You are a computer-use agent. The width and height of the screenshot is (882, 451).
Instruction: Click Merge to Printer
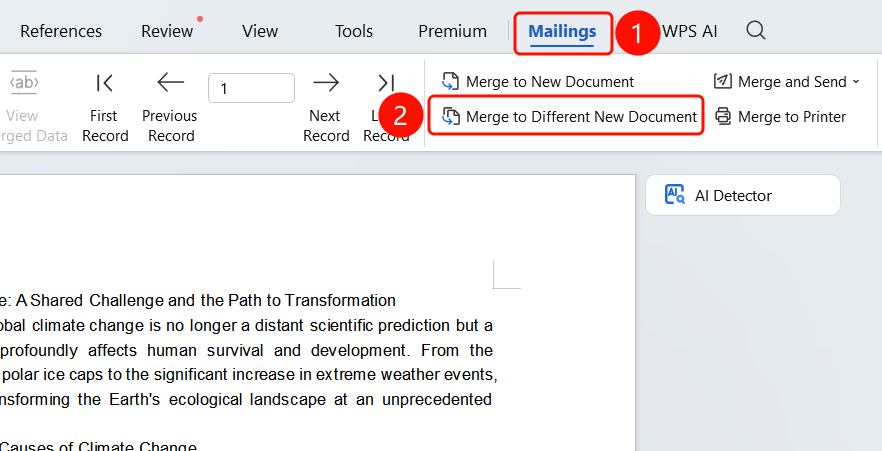coord(780,116)
